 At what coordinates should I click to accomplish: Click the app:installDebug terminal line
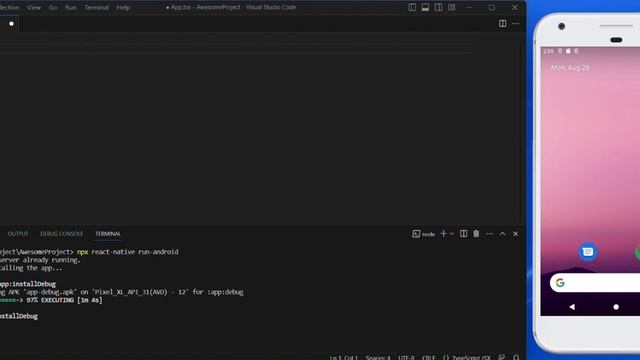28,284
